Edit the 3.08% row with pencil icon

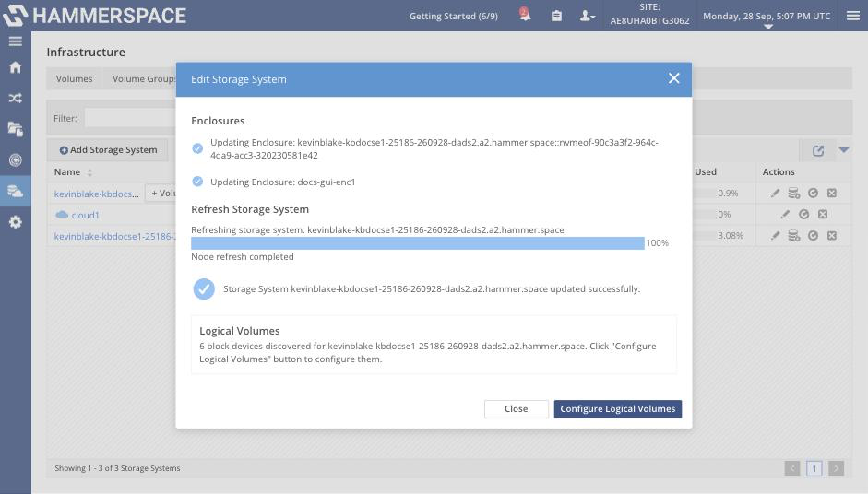point(775,236)
